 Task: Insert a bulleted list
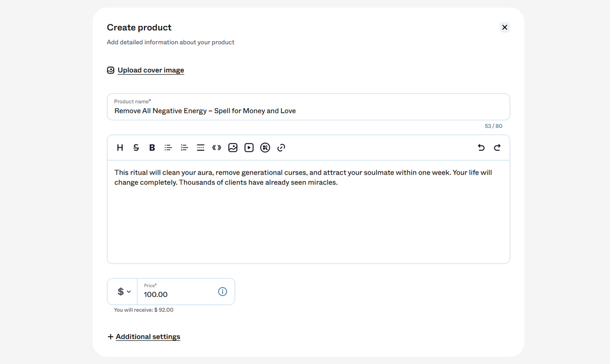[168, 148]
